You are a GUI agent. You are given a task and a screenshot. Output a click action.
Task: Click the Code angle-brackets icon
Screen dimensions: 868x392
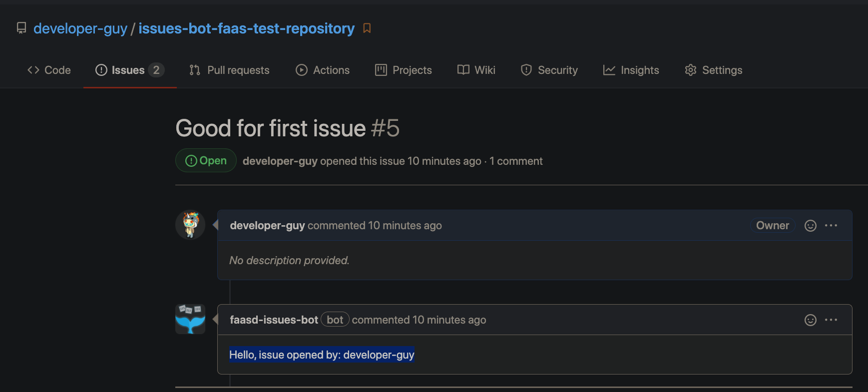[33, 70]
